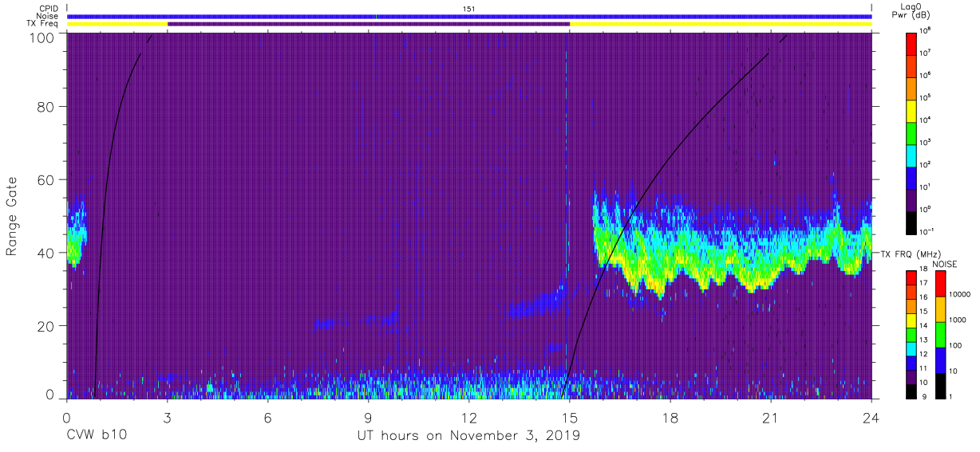Click the 'UT hours on November 3, 2019' axis title
This screenshot has height=452, width=980.
click(468, 435)
